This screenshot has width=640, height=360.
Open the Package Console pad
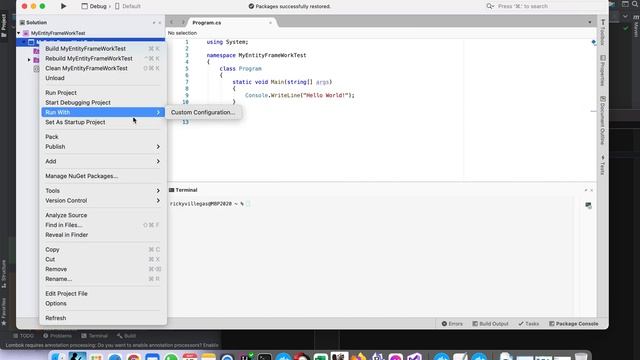coord(573,324)
